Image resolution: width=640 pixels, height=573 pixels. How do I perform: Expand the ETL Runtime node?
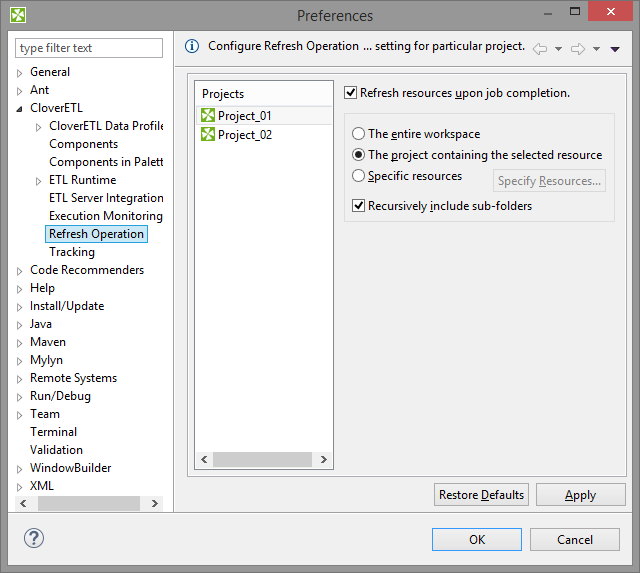pyautogui.click(x=38, y=181)
